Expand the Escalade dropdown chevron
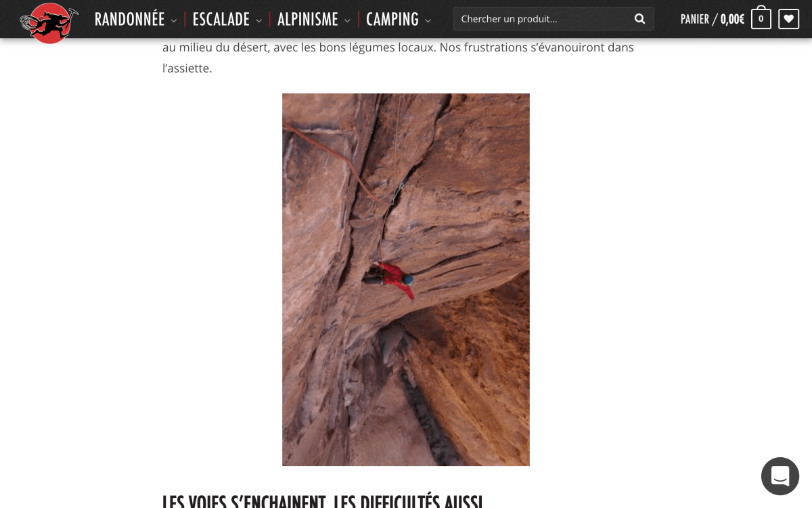The width and height of the screenshot is (812, 508). (x=258, y=21)
